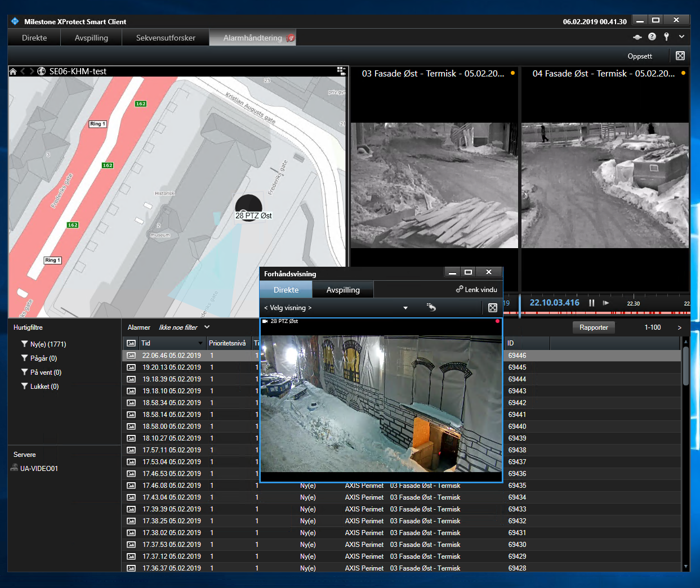Click the 28 PTZ Øst preview video
Viewport: 700px width, 588px height.
click(x=381, y=403)
